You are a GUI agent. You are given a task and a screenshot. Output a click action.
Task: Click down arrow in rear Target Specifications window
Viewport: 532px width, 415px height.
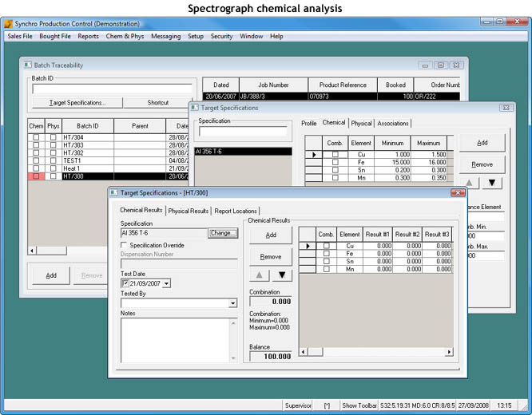coord(491,183)
